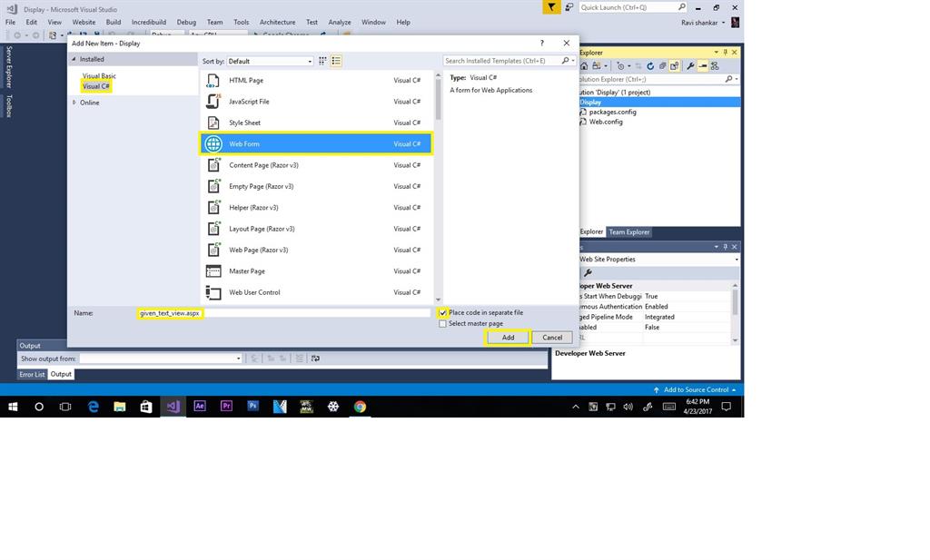Open the Architecture menu
The height and width of the screenshot is (560, 930).
pos(277,22)
